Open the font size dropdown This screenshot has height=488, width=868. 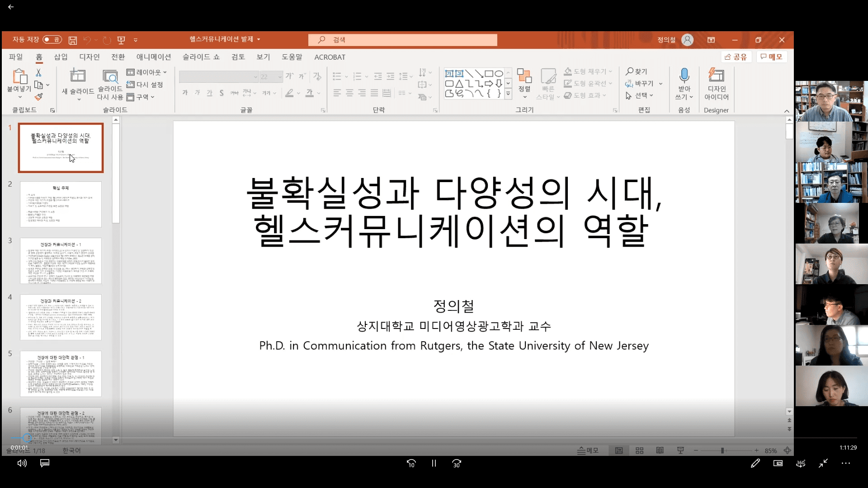(x=280, y=77)
